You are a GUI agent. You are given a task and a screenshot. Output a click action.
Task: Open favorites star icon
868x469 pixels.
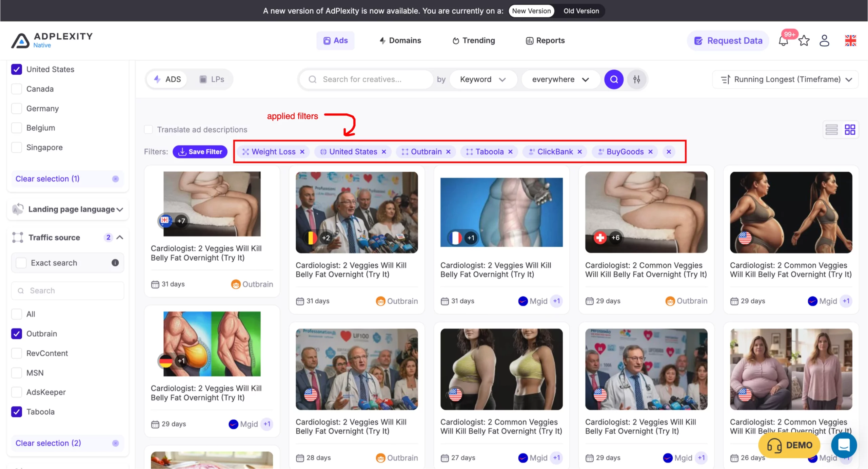tap(804, 41)
